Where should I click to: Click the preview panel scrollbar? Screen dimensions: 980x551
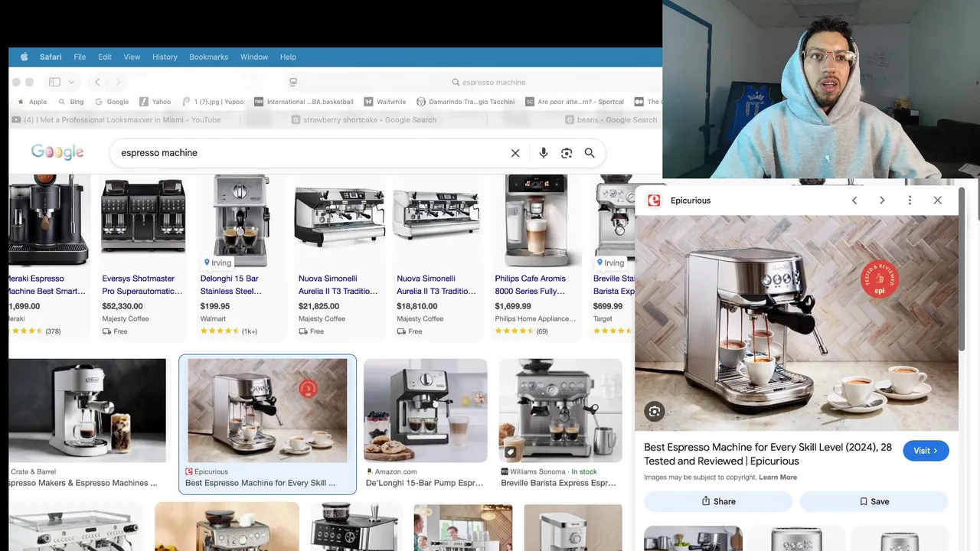pos(962,268)
